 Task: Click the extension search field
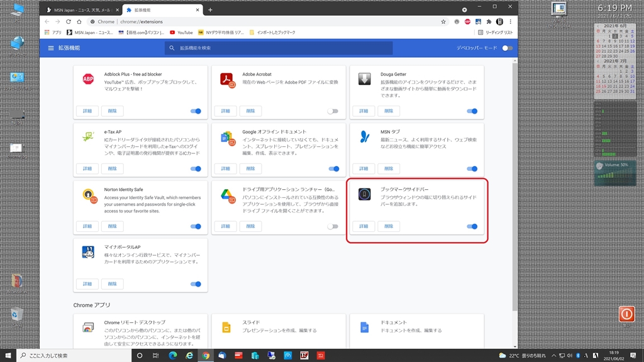coord(279,48)
